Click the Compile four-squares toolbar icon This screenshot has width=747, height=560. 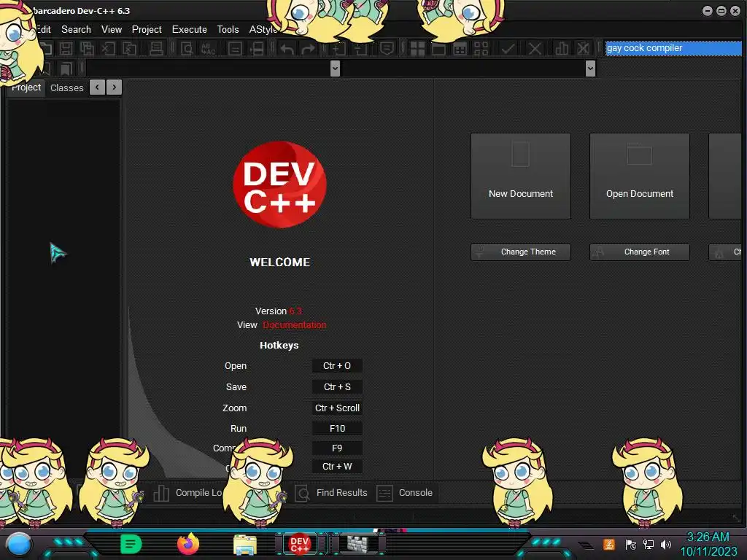click(x=417, y=48)
